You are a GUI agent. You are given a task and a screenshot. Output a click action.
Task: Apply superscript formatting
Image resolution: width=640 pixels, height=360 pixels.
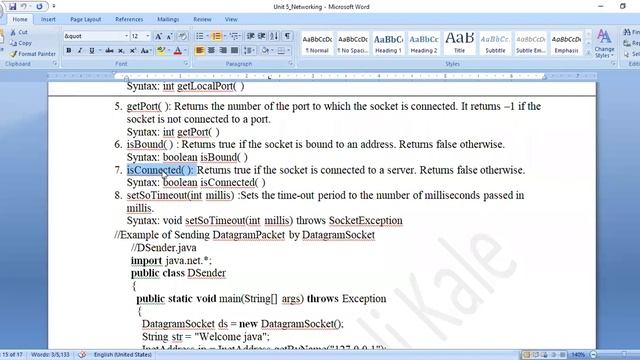tap(133, 51)
